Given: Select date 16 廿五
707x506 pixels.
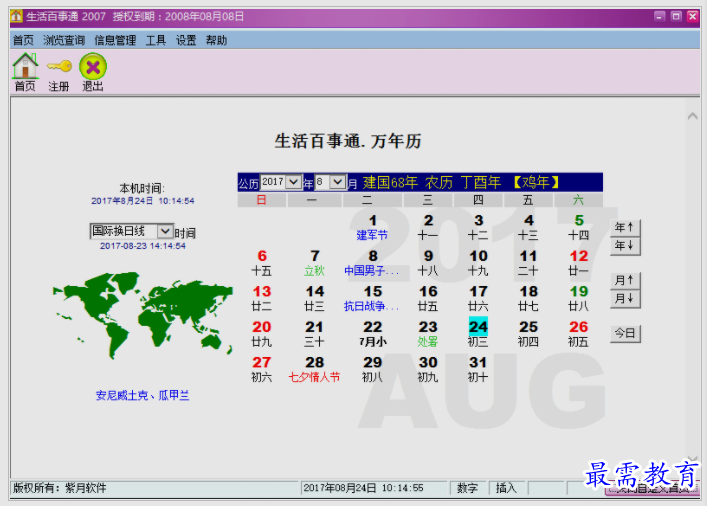Looking at the screenshot, I should pyautogui.click(x=428, y=298).
